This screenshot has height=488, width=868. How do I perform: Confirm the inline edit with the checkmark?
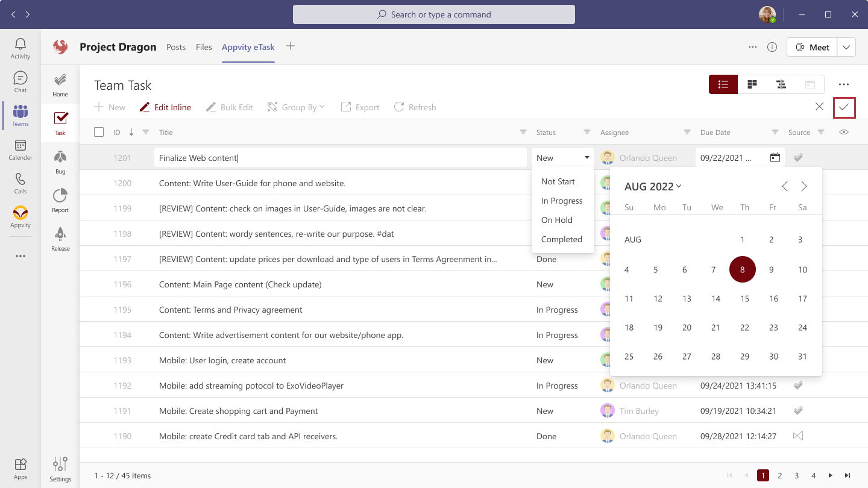click(844, 107)
